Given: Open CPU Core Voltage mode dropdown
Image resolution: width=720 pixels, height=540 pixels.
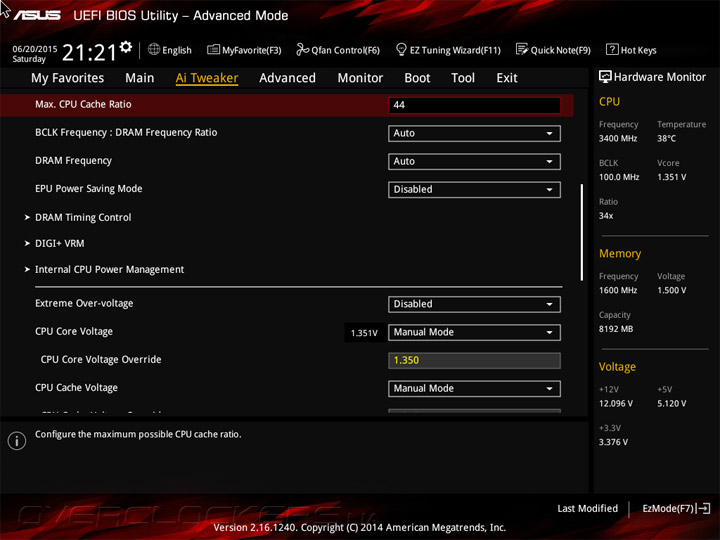Looking at the screenshot, I should [x=474, y=332].
